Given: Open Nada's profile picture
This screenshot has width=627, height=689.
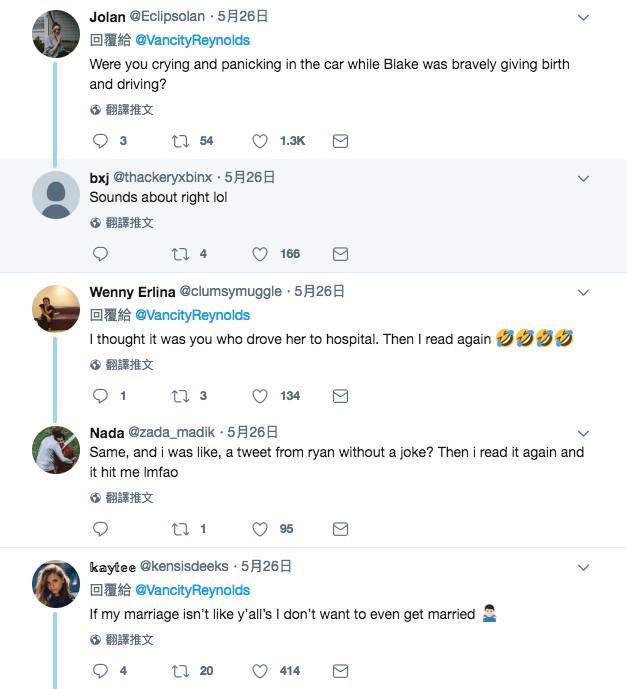Looking at the screenshot, I should 56,448.
